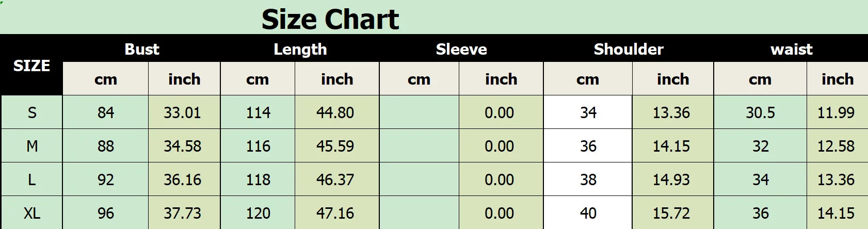Select waist inch value 12.58
Screen dimensions: 868x229
(x=836, y=146)
